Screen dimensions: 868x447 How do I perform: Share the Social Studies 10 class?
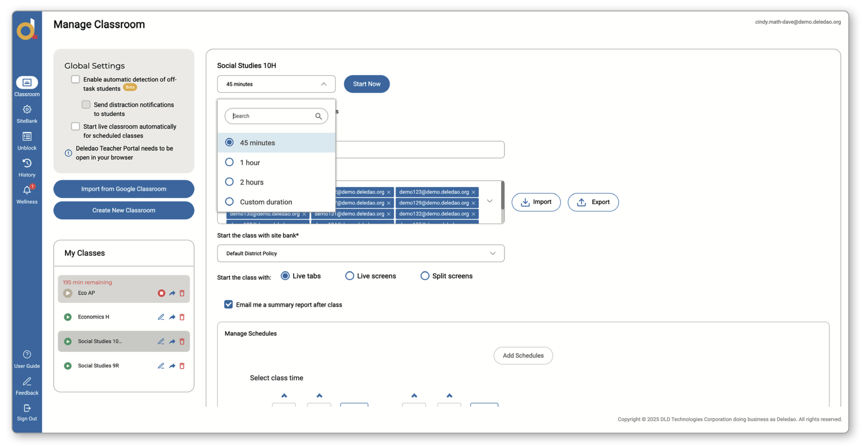[x=172, y=342]
